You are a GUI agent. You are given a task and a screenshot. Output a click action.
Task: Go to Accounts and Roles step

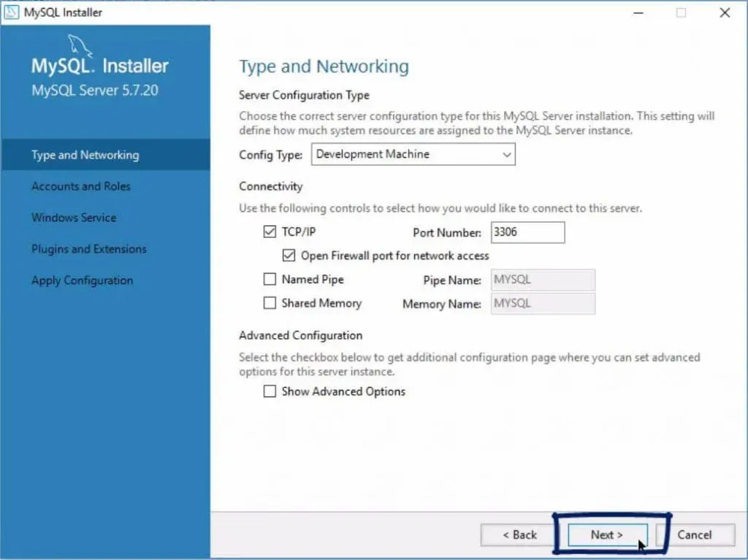81,186
